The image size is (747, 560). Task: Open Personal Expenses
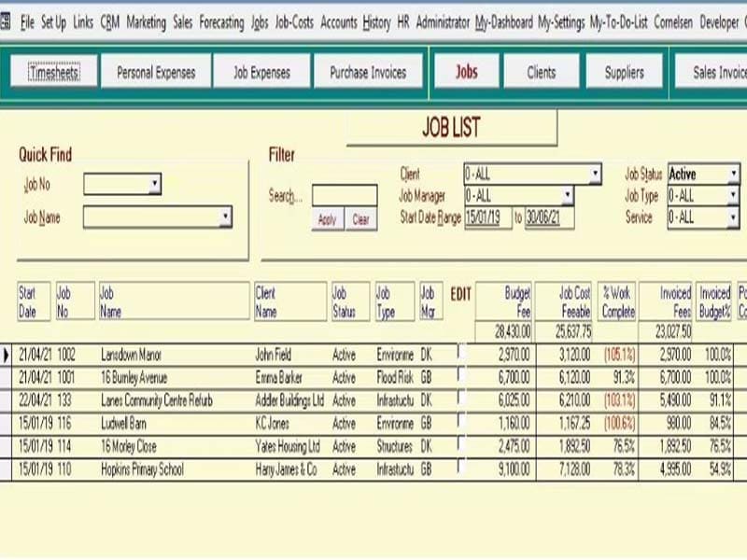point(156,72)
